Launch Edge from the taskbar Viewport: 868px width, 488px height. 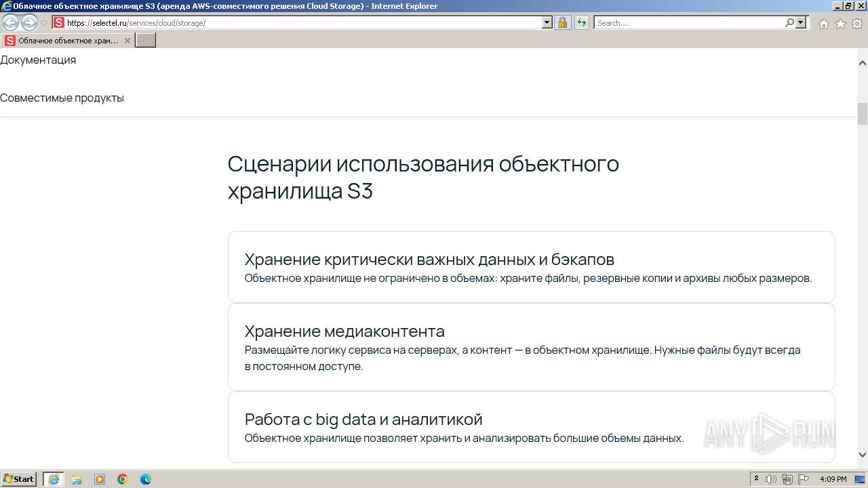click(146, 479)
